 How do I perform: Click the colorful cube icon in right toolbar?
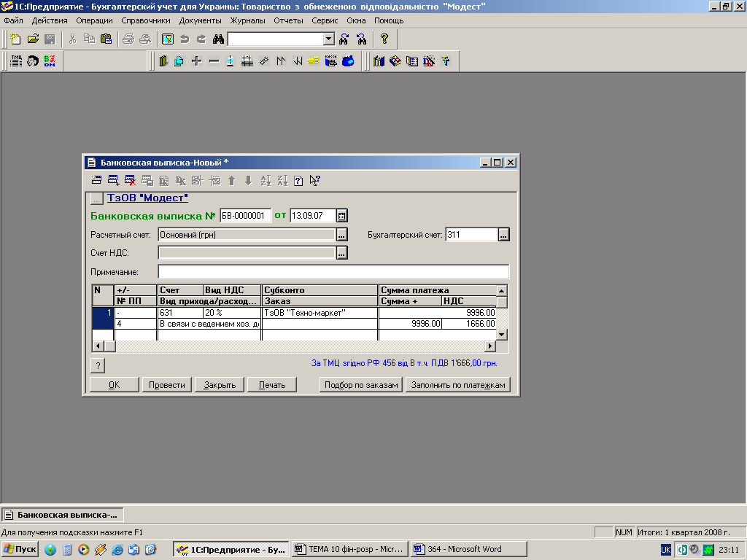click(395, 61)
